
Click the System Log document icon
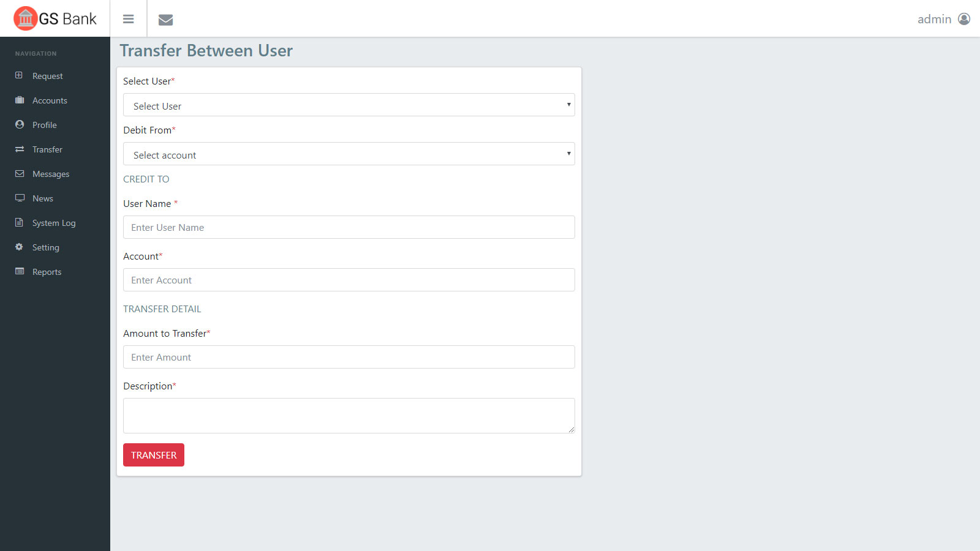coord(20,222)
